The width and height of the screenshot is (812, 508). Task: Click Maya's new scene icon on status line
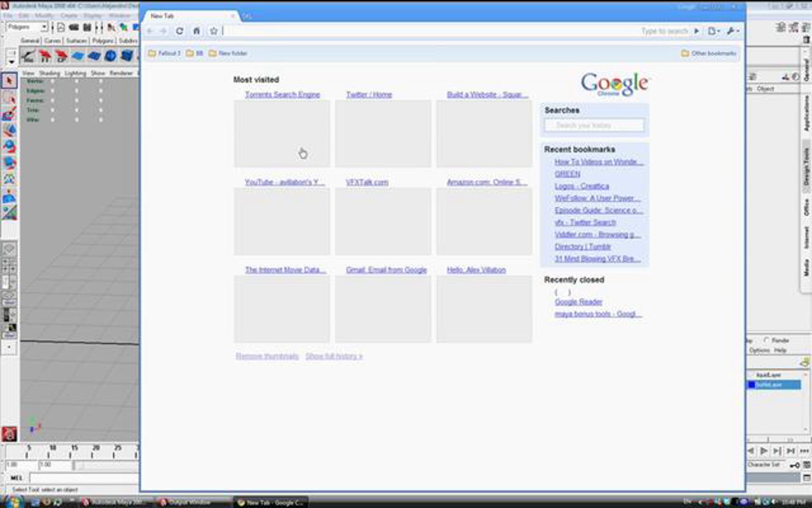[61, 27]
